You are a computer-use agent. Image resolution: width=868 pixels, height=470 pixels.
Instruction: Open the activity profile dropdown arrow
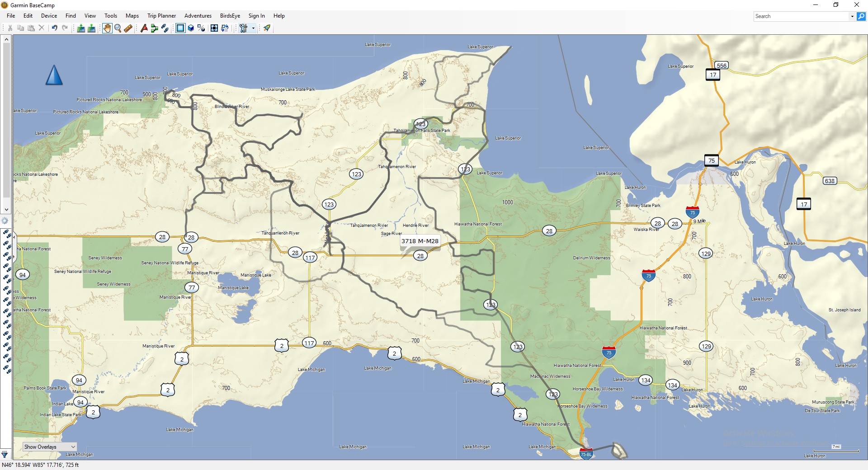253,28
